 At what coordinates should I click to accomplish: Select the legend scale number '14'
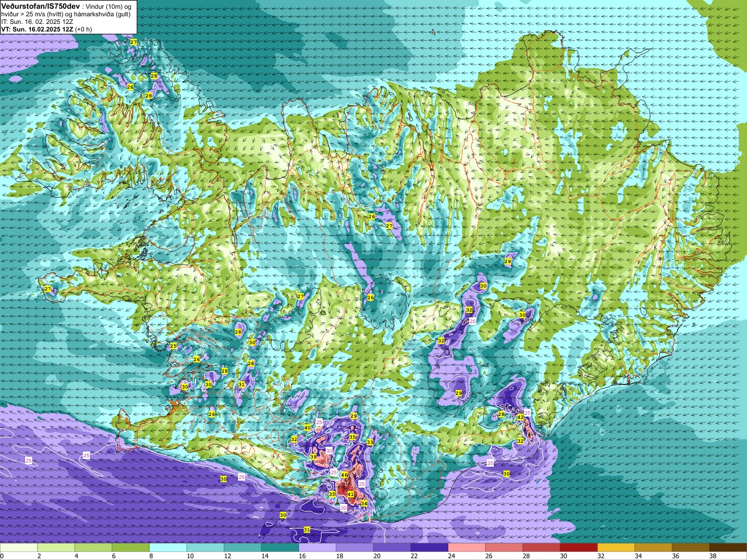(x=265, y=556)
